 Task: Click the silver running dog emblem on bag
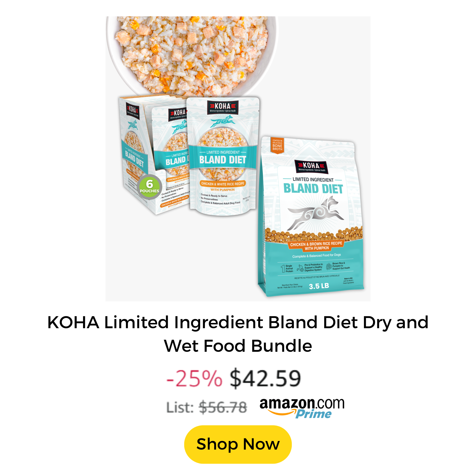315,213
